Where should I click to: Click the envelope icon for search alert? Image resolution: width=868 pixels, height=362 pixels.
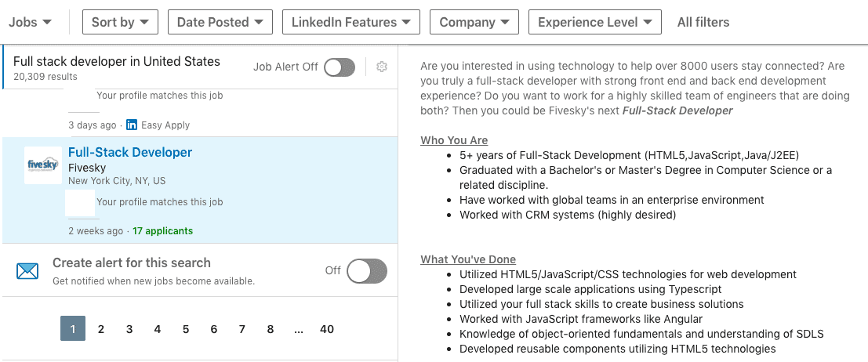27,271
